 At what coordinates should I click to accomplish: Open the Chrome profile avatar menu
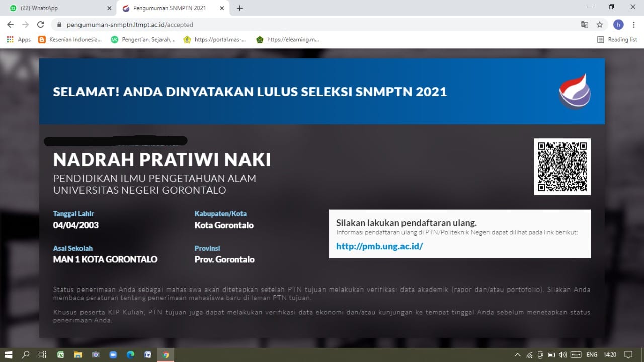[618, 24]
